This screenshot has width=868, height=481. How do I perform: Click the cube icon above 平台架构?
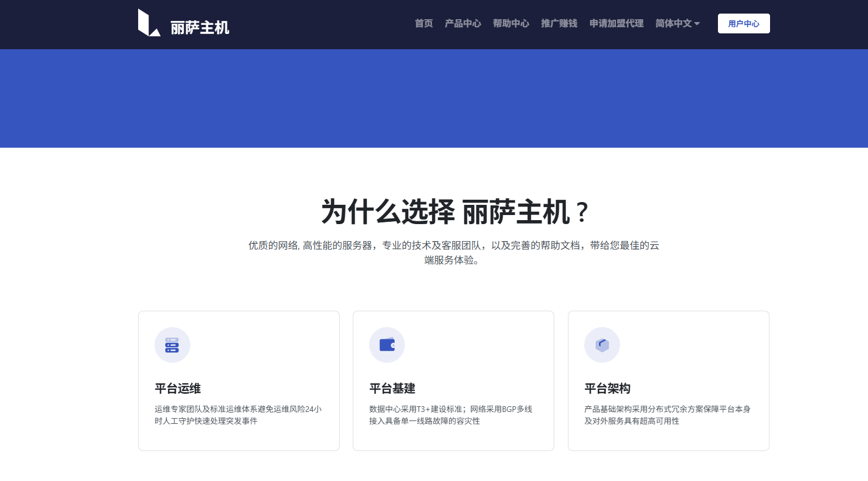click(602, 345)
